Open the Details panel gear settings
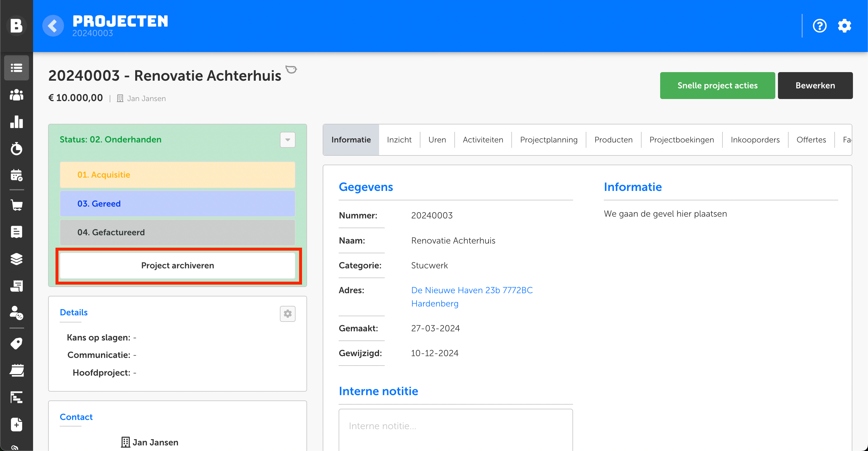 click(288, 314)
